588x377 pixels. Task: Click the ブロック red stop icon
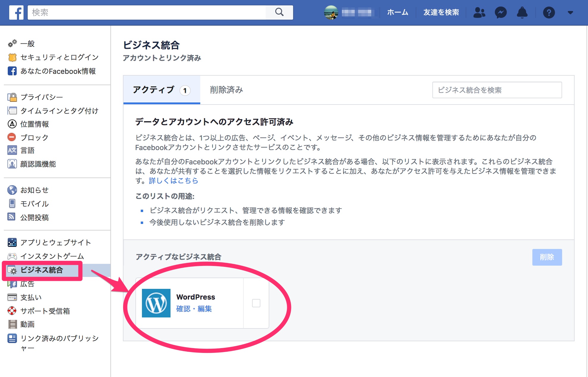[x=12, y=137]
